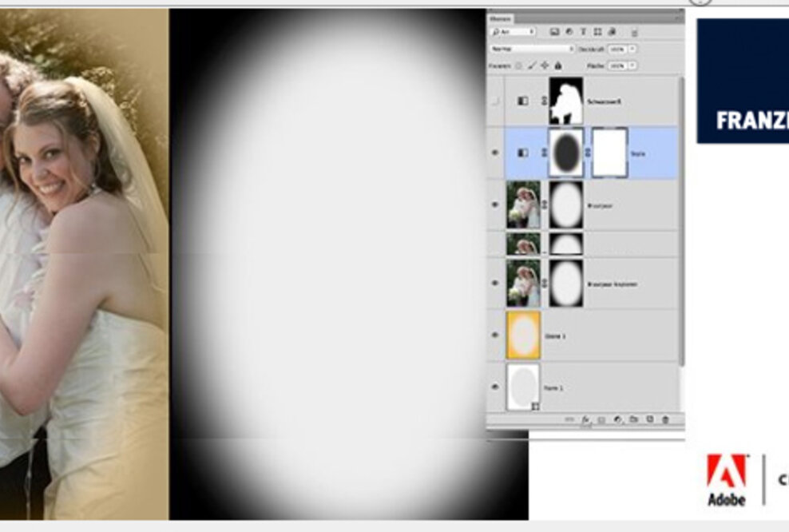Viewport: 789px width, 532px height.
Task: Open the blend mode dropdown
Action: pyautogui.click(x=531, y=49)
